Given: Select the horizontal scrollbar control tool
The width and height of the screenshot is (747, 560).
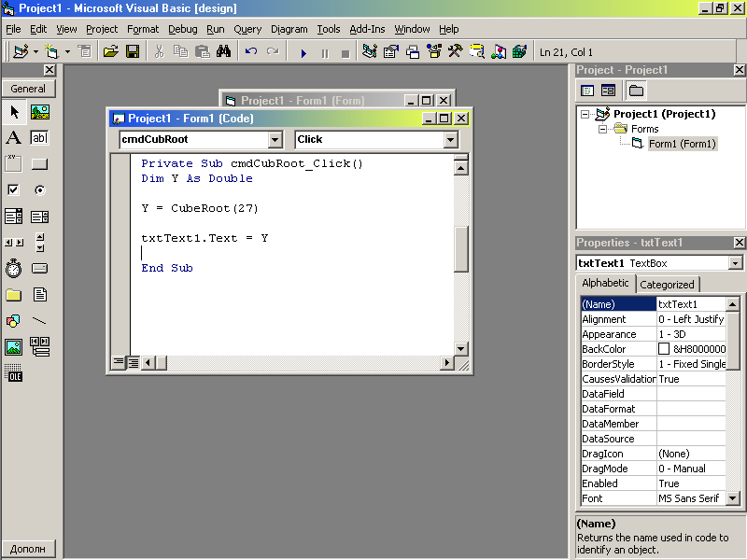Looking at the screenshot, I should tap(14, 243).
